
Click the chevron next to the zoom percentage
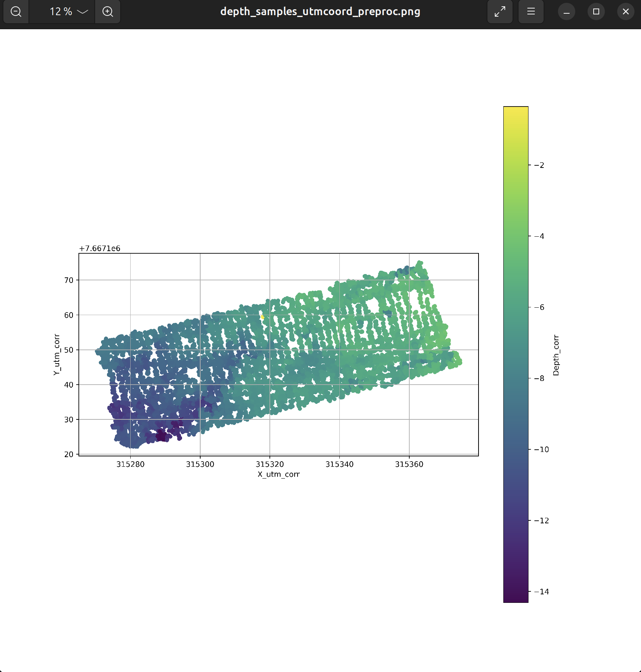pos(82,12)
